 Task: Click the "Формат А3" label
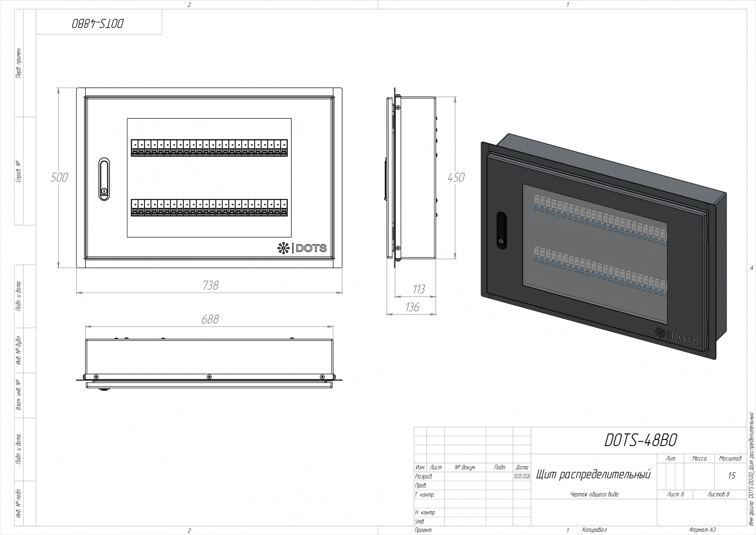(703, 530)
